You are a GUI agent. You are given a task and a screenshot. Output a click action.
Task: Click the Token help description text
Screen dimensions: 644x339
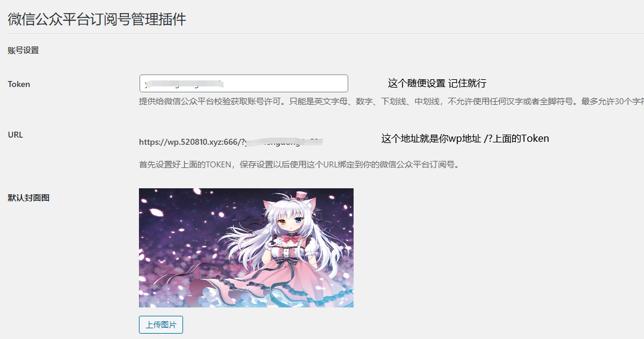[x=391, y=101]
